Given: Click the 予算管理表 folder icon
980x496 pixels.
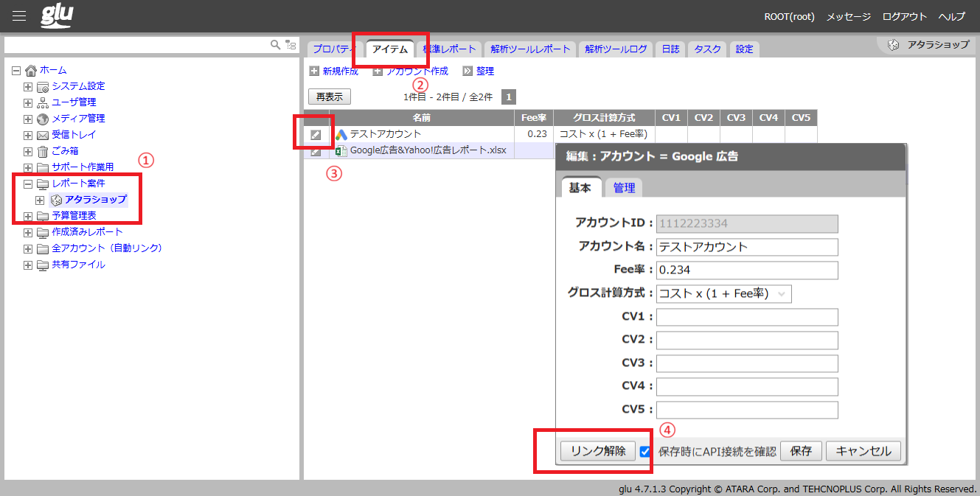Looking at the screenshot, I should 43,217.
